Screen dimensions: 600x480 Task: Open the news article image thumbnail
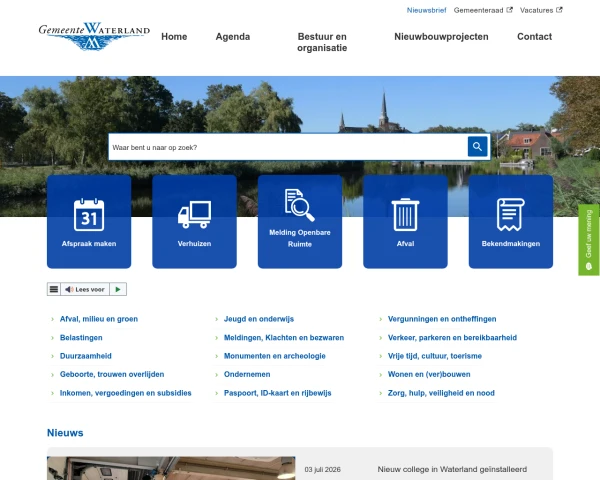171,468
